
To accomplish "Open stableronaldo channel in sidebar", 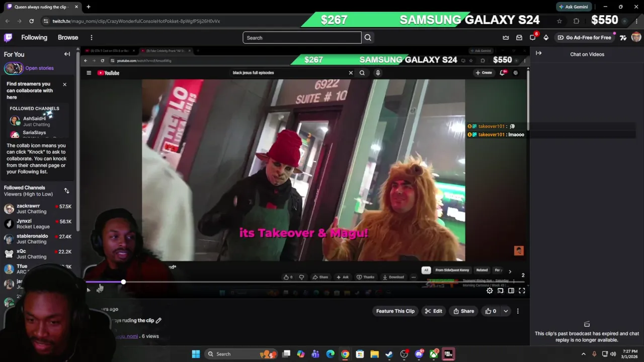I will [x=38, y=239].
